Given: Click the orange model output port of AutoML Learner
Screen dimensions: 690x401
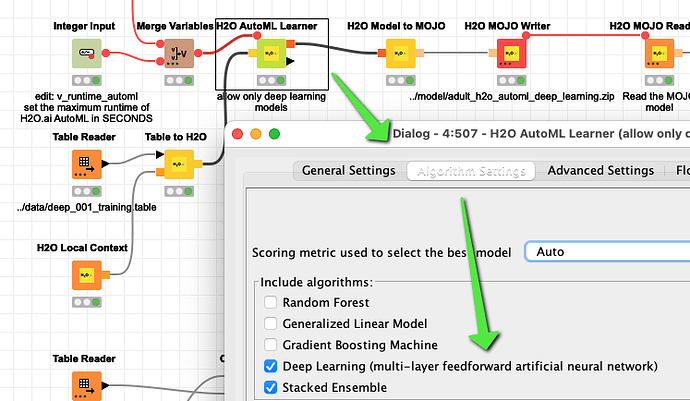Looking at the screenshot, I should pos(290,44).
